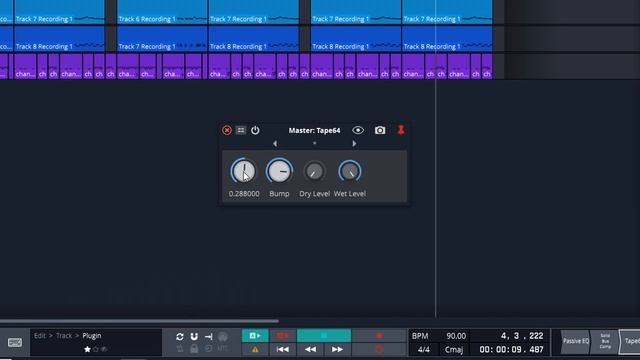Click the lock icon in transport options

tap(194, 349)
